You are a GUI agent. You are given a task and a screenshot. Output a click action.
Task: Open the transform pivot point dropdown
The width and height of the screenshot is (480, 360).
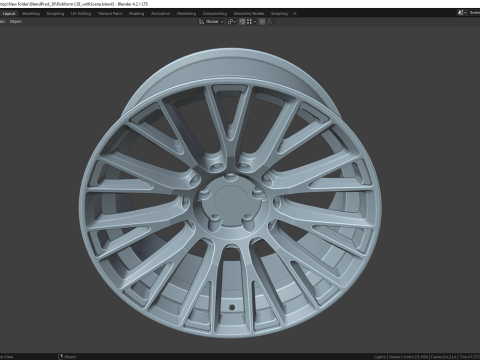click(232, 22)
